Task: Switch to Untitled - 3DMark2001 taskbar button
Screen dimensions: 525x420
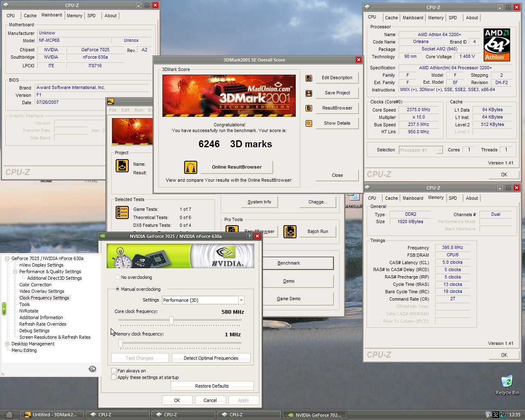Action: coord(52,415)
